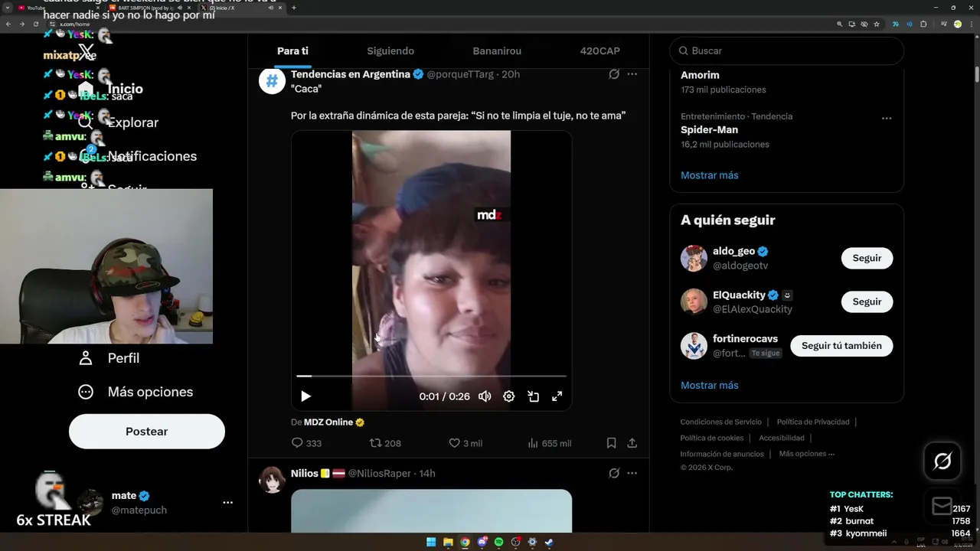Focus the Buscar search field
This screenshot has height=551, width=980.
click(x=786, y=51)
